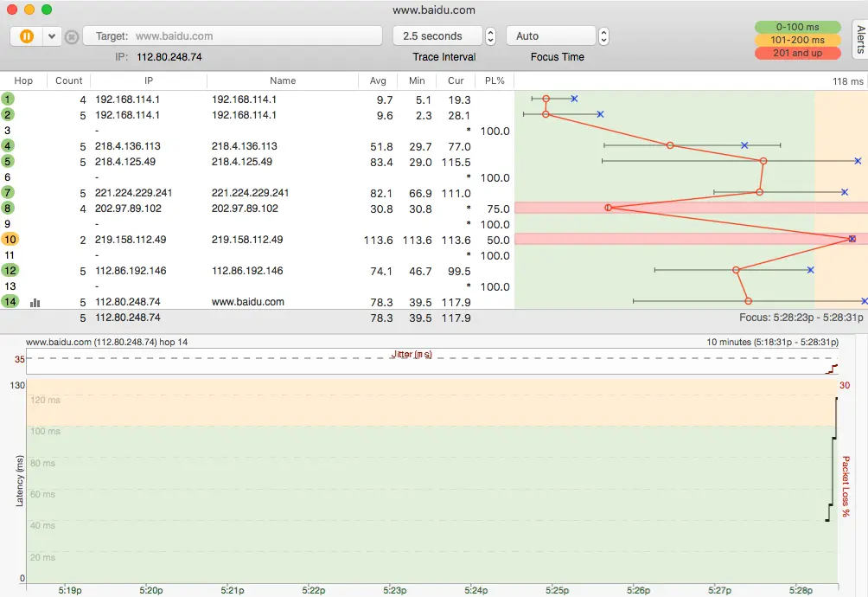868x597 pixels.
Task: Open the 2.5 seconds trace interval box
Action: point(437,36)
